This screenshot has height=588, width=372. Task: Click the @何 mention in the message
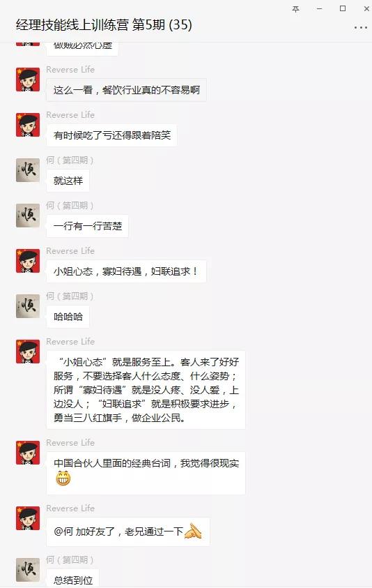coord(63,532)
